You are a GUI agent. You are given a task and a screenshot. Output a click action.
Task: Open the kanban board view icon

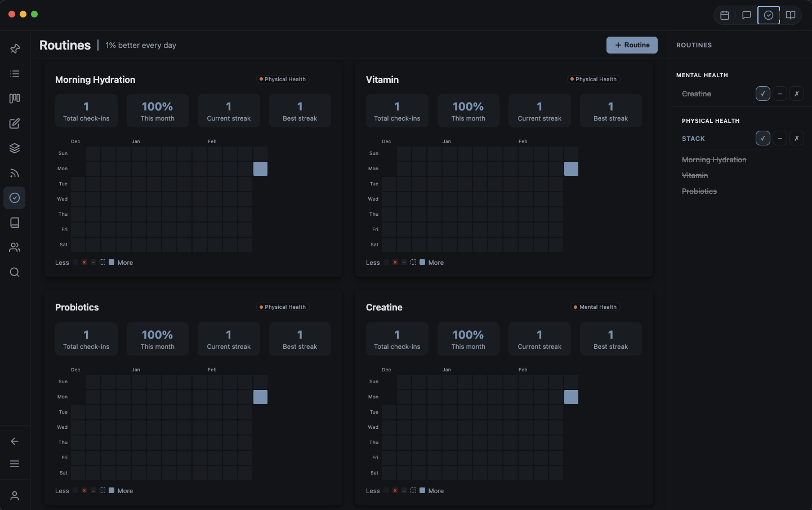coord(15,99)
